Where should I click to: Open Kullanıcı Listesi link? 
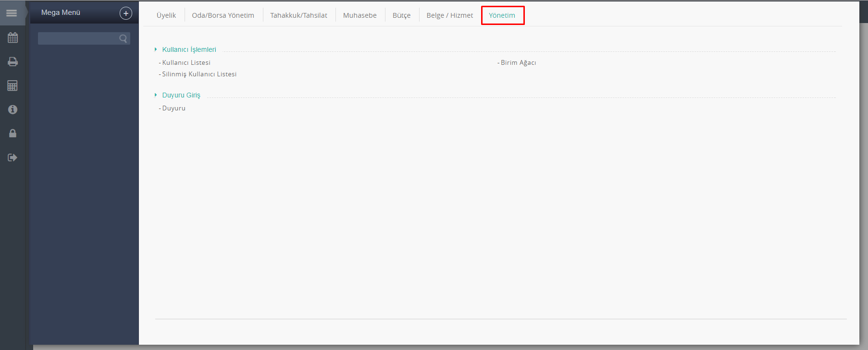(186, 62)
